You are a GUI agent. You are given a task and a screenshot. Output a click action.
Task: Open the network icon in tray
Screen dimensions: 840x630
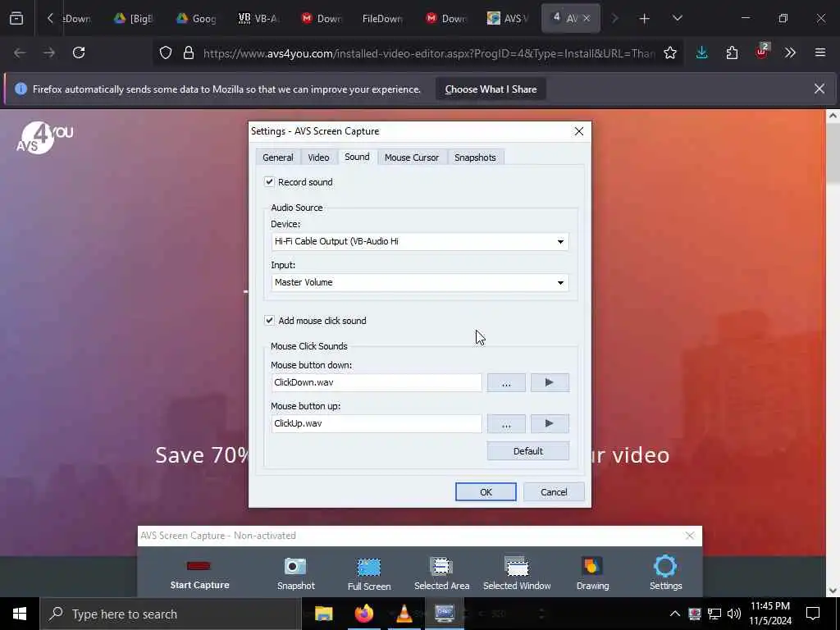714,614
